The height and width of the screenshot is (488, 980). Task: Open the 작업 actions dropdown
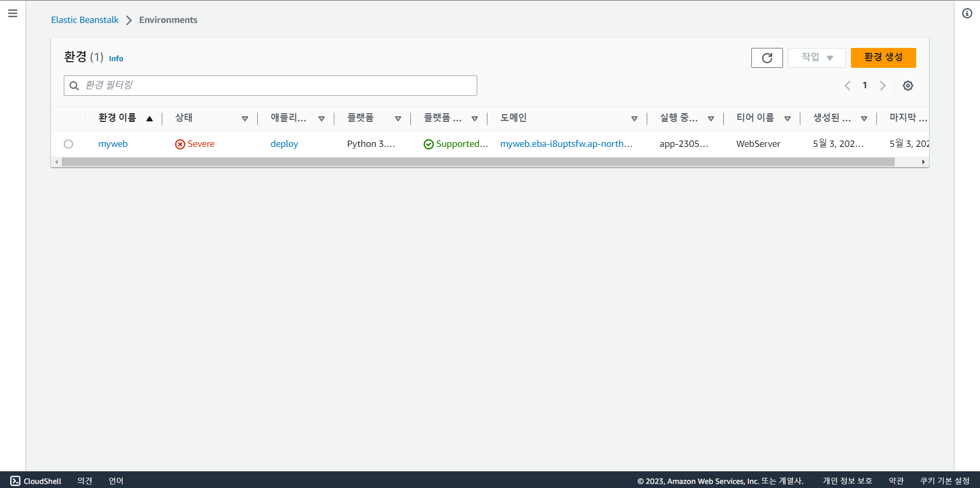pos(817,58)
